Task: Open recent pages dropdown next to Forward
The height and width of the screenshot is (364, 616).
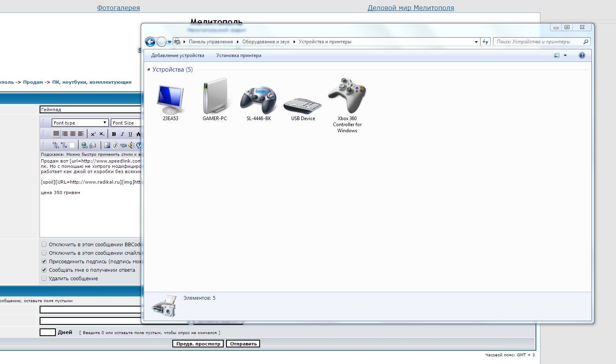Action: click(169, 42)
